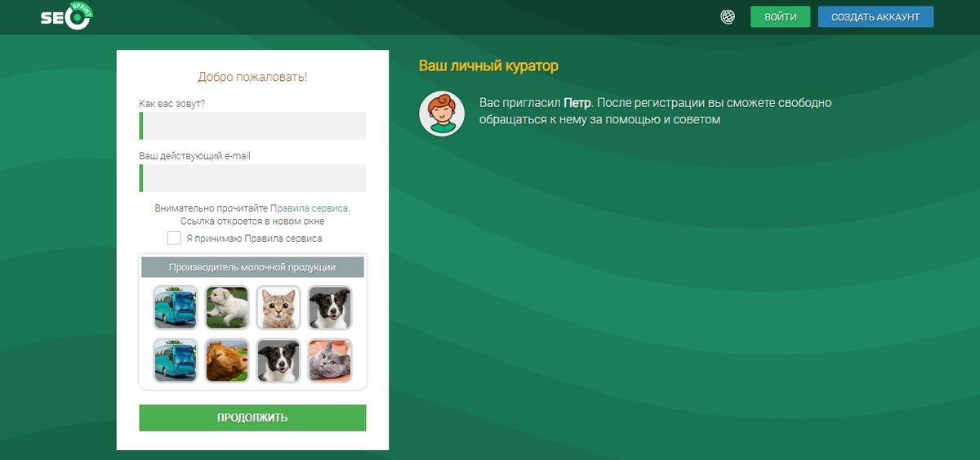Select the orange tabby cat captcha image

point(278,307)
